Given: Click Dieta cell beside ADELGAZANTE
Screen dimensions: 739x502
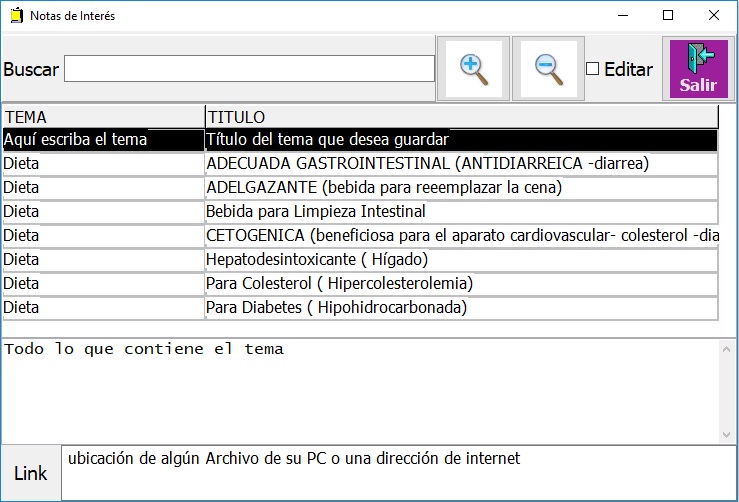Looking at the screenshot, I should pyautogui.click(x=104, y=188).
